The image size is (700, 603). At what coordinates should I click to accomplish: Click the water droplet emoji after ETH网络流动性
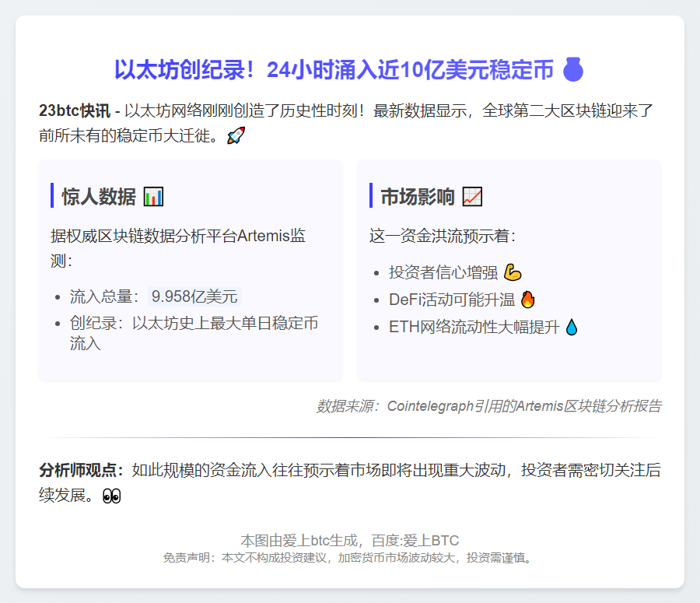click(572, 327)
